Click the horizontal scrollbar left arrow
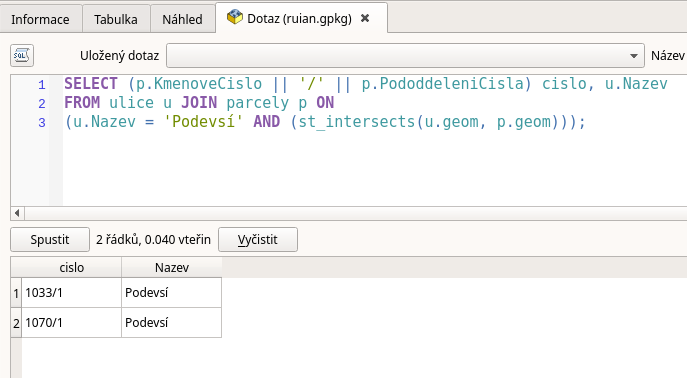Viewport: 687px width, 378px height. pyautogui.click(x=17, y=213)
